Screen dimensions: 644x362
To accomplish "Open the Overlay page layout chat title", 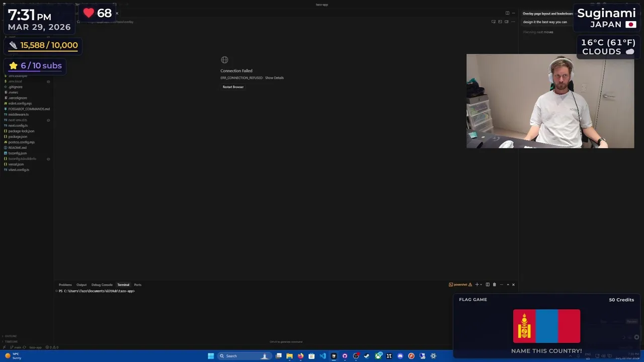I will [x=548, y=14].
